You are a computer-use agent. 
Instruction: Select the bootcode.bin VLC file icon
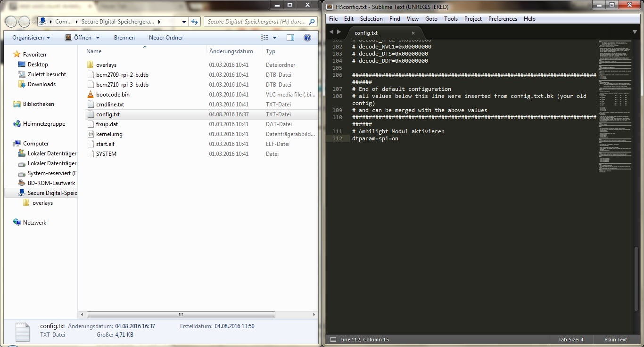coord(91,95)
